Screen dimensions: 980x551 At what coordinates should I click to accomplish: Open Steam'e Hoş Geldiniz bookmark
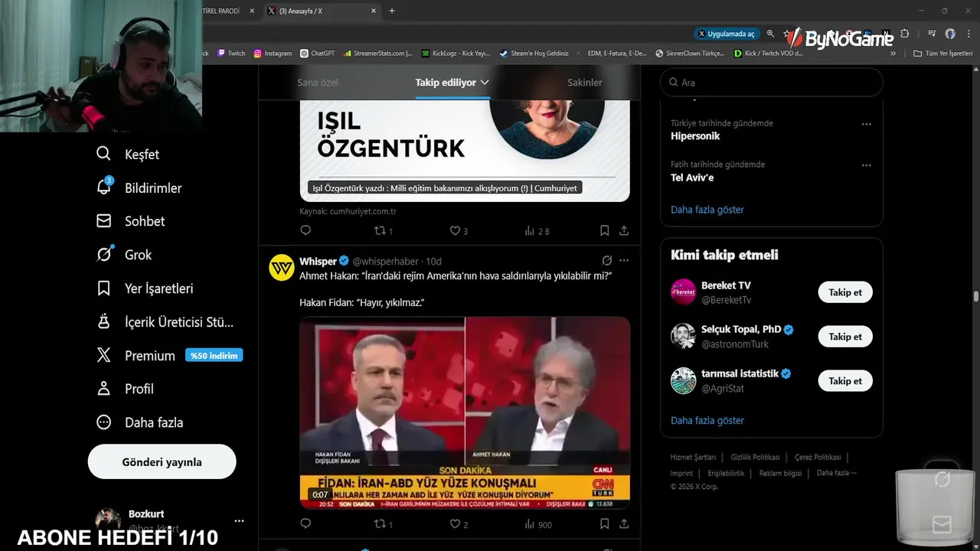(x=534, y=54)
